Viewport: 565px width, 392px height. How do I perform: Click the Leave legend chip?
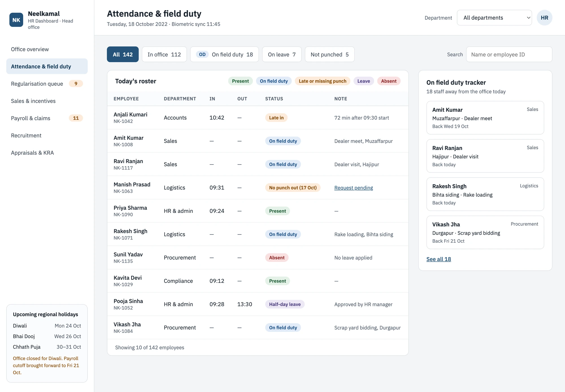(x=364, y=81)
